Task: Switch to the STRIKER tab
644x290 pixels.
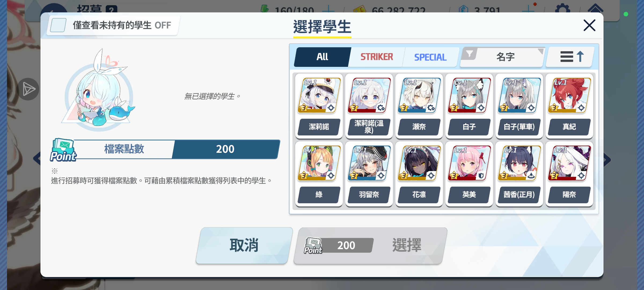Action: (x=376, y=57)
